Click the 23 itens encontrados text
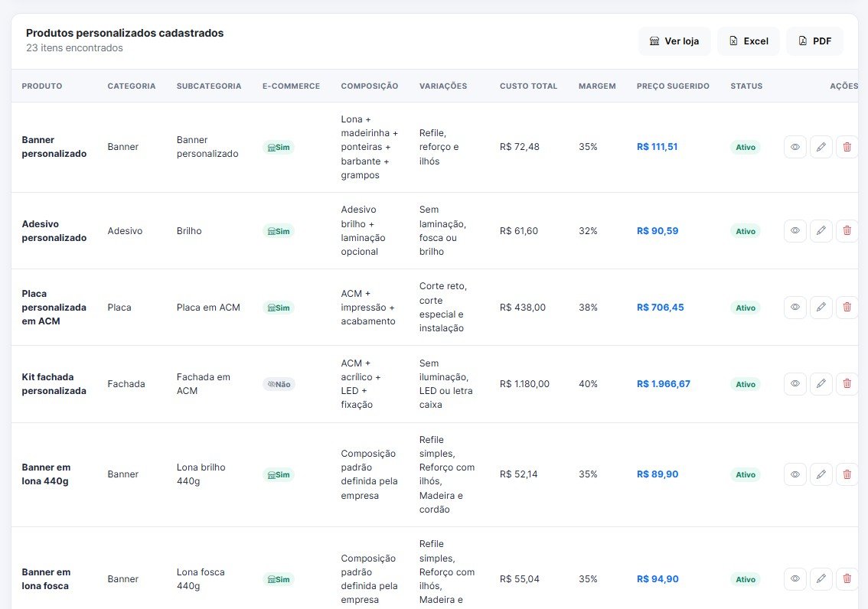Viewport: 868px width, 609px height. click(75, 48)
